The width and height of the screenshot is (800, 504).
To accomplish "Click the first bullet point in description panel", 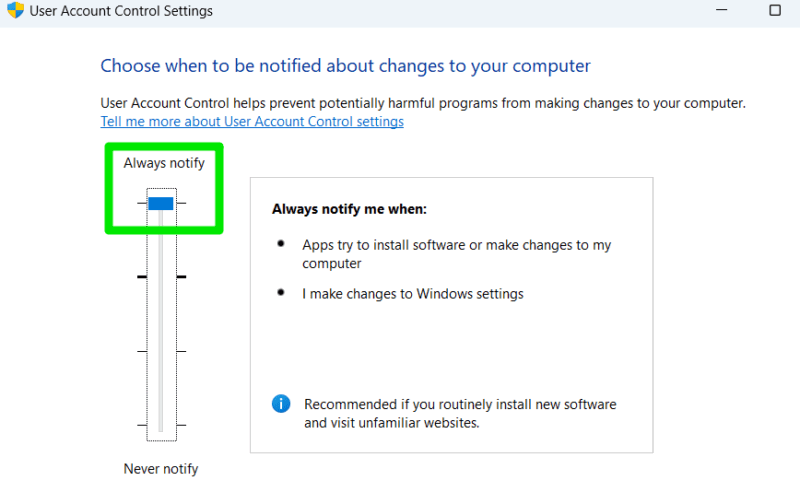I will [x=280, y=244].
